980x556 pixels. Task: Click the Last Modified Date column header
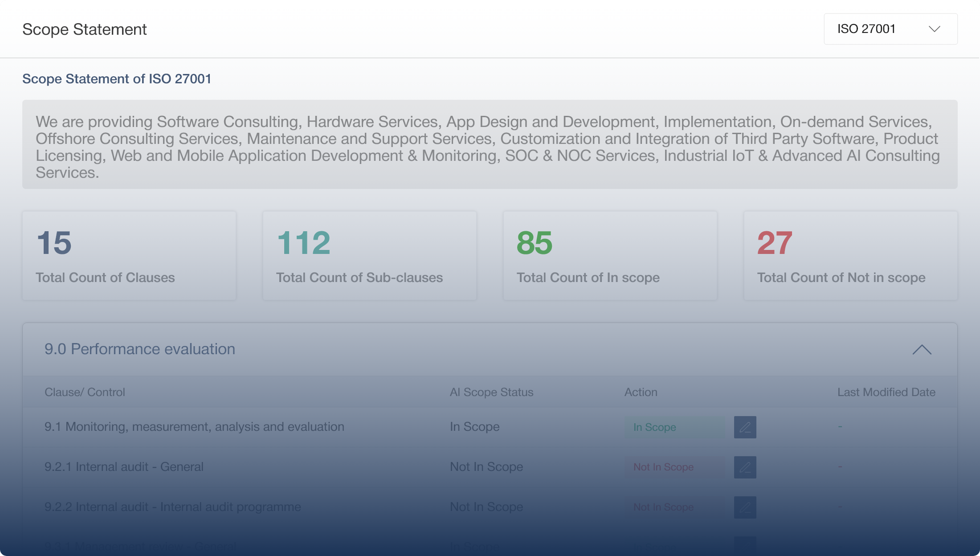click(x=886, y=392)
